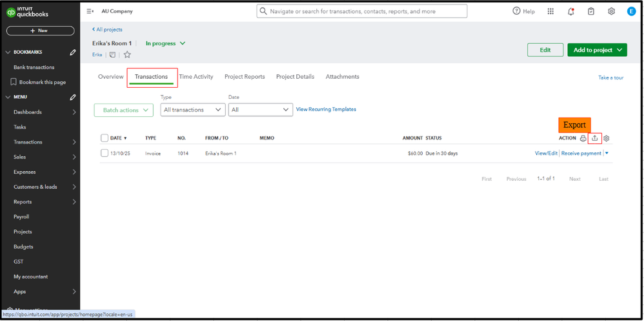Click the search bar field
The width and height of the screenshot is (644, 321).
362,12
